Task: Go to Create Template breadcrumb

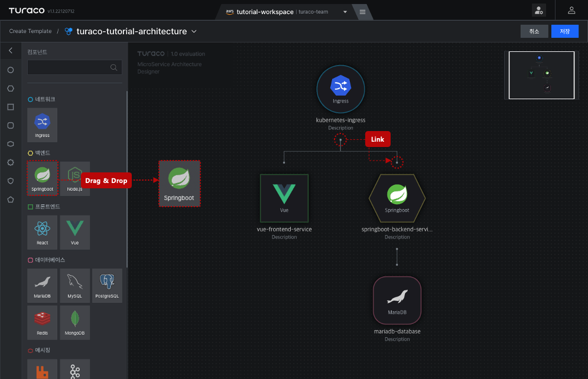Action: [x=30, y=31]
